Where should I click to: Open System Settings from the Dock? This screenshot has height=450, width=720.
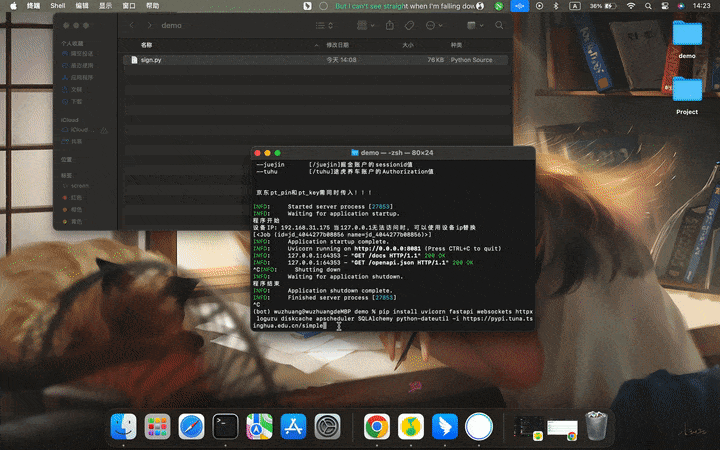coord(327,427)
